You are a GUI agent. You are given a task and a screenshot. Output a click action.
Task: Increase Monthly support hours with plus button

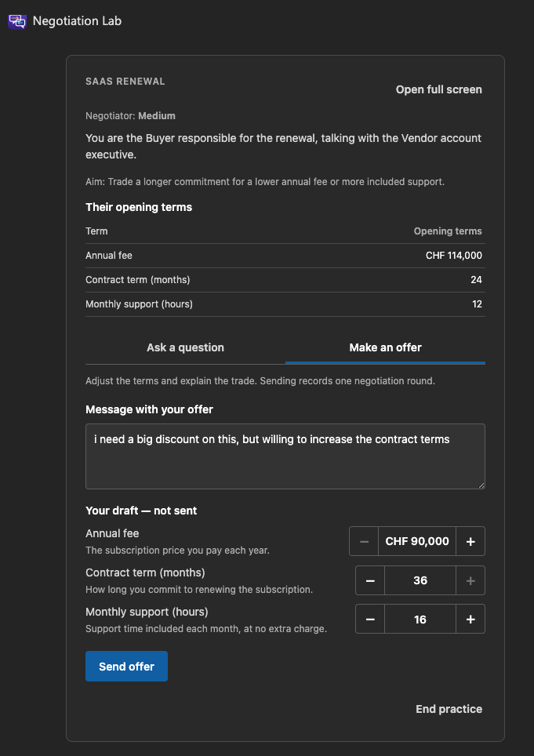pos(470,619)
